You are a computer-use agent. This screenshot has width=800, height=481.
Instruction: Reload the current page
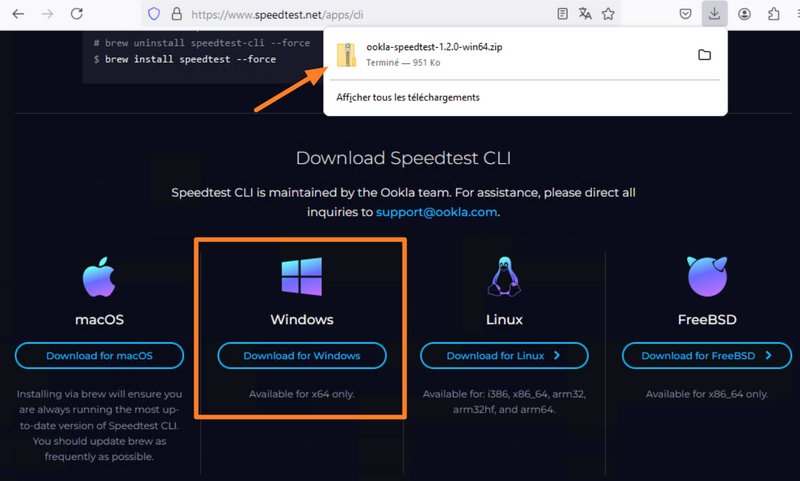point(77,14)
